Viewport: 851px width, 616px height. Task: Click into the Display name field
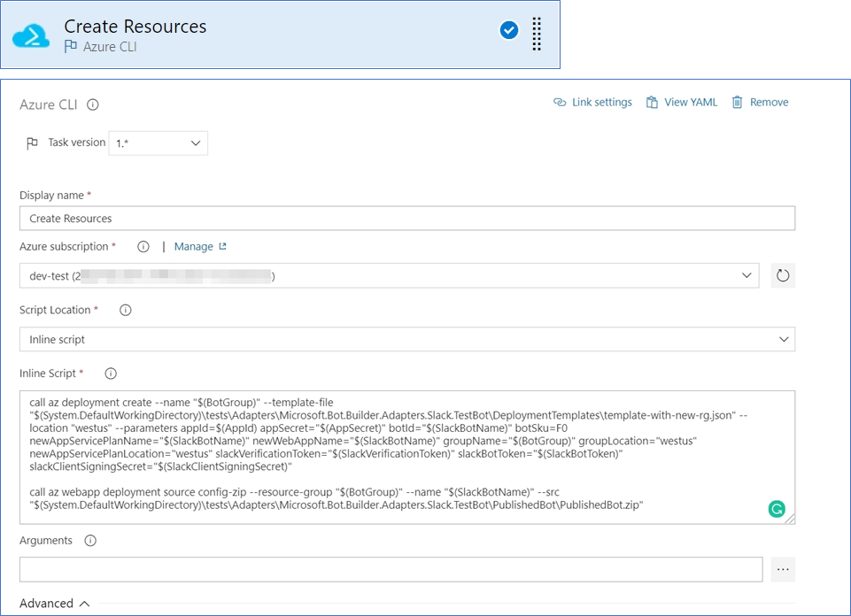coord(407,218)
